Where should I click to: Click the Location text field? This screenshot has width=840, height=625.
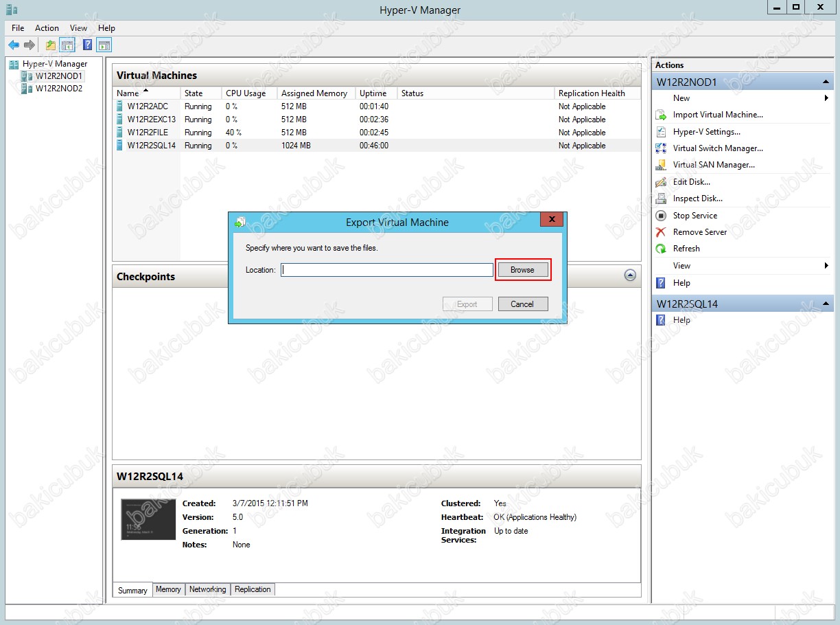coord(387,270)
